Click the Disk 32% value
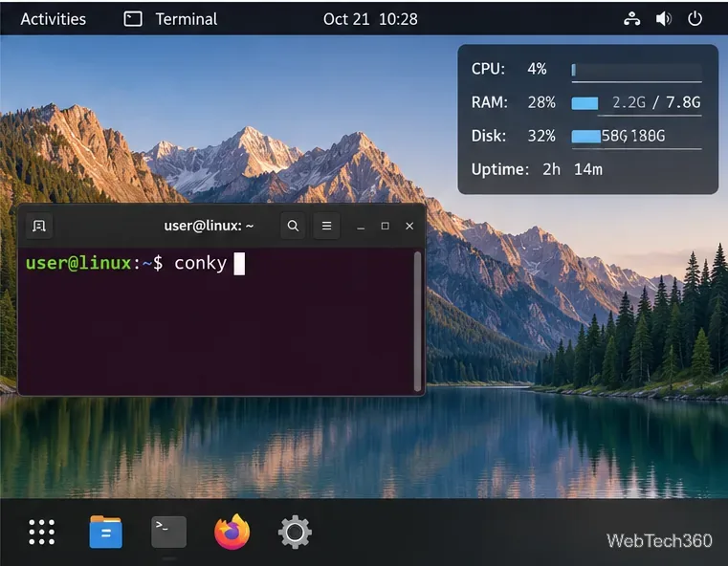Image resolution: width=728 pixels, height=566 pixels. point(541,136)
